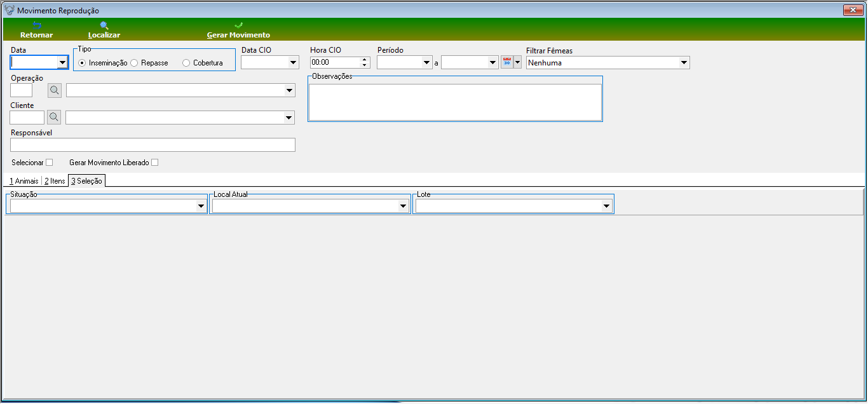
Task: Click the Localizar magnifier toolbar icon
Action: coord(104,25)
